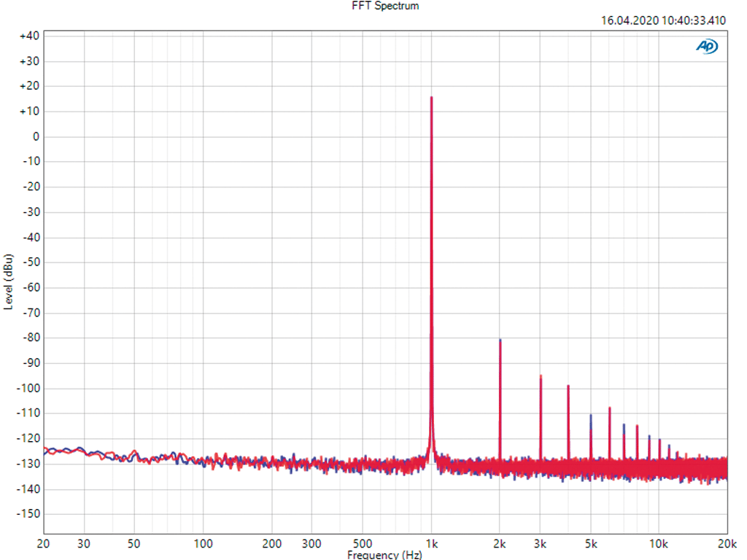This screenshot has width=747, height=560.
Task: Click the 20 tick label on the frequency axis
Action: [x=44, y=543]
